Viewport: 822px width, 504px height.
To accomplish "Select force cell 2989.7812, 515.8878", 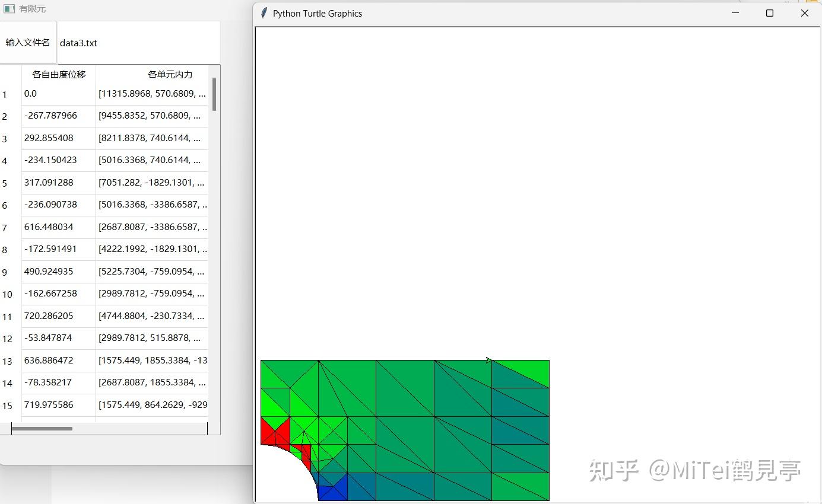I will (x=152, y=338).
